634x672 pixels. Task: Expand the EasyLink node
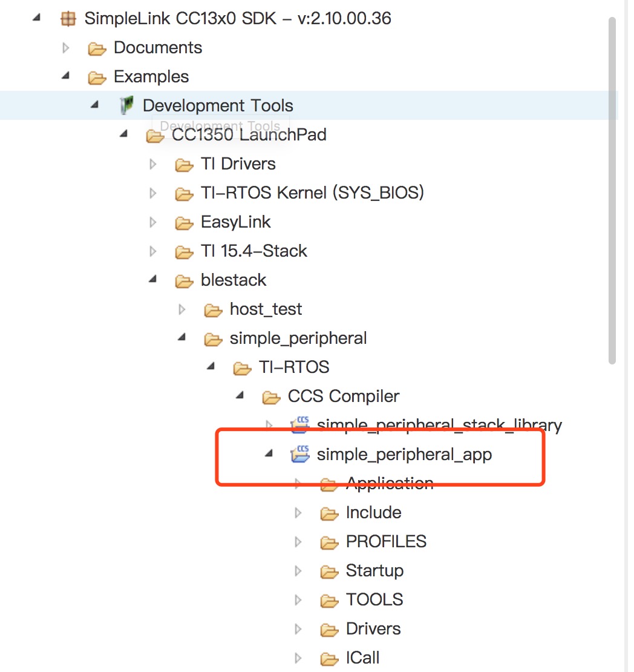(152, 222)
